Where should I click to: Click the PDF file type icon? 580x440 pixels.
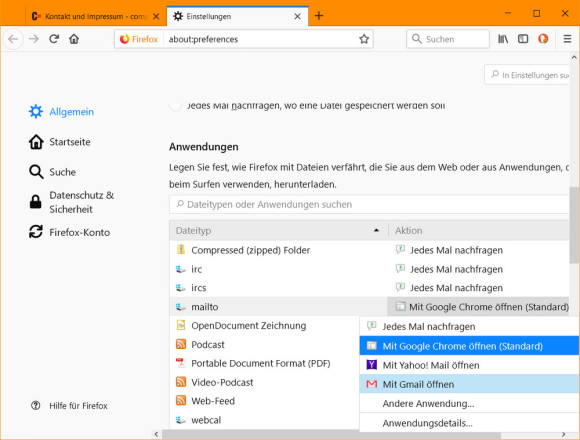pyautogui.click(x=181, y=363)
